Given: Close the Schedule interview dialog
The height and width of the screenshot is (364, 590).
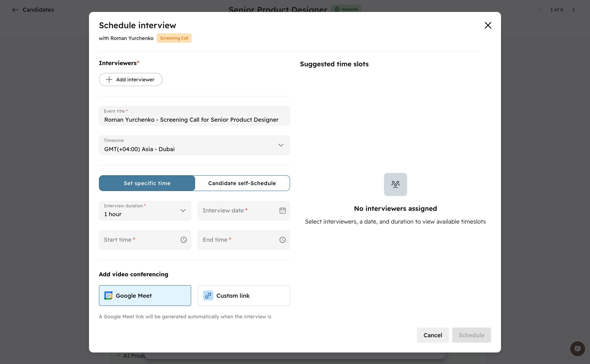Looking at the screenshot, I should click(488, 25).
